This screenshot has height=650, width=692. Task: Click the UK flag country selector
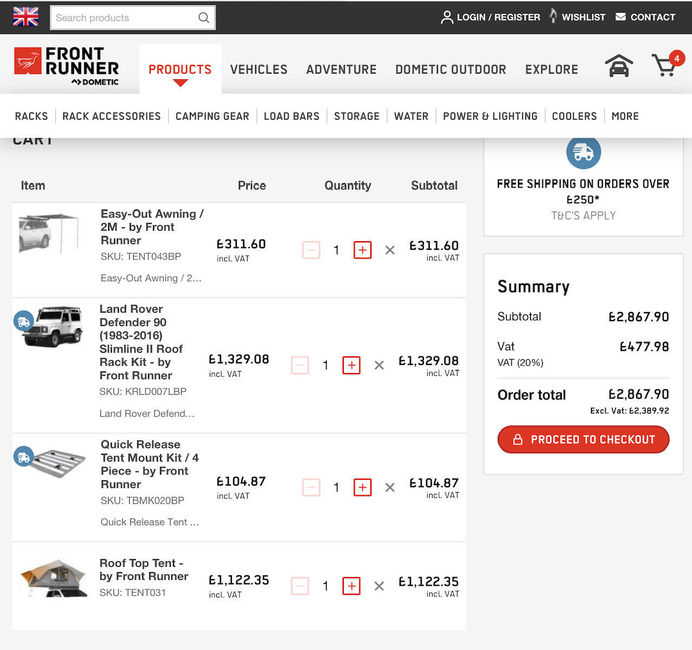25,17
